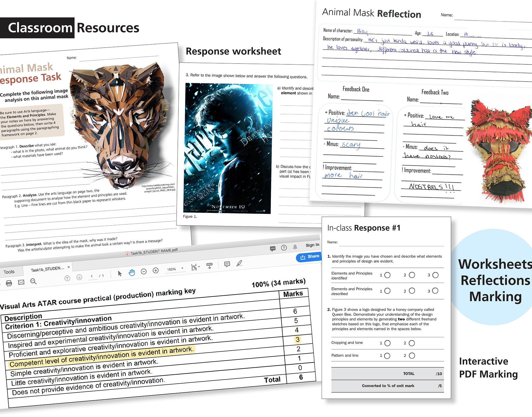The image size is (532, 417).
Task: Switch to Task1b_STUDEN... document tab
Action: coord(48,269)
